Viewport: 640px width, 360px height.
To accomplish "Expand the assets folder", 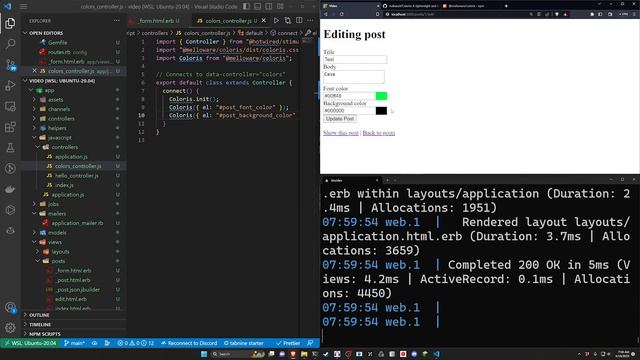I will tap(56, 100).
